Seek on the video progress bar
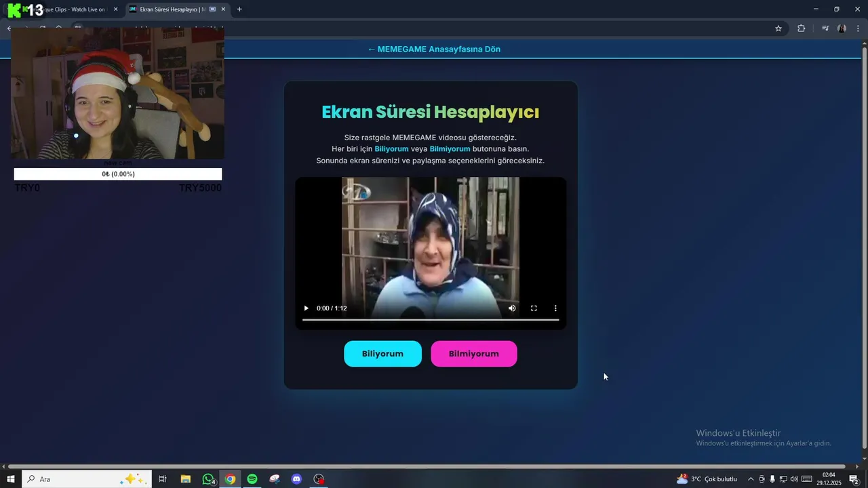868x488 pixels. (x=431, y=319)
